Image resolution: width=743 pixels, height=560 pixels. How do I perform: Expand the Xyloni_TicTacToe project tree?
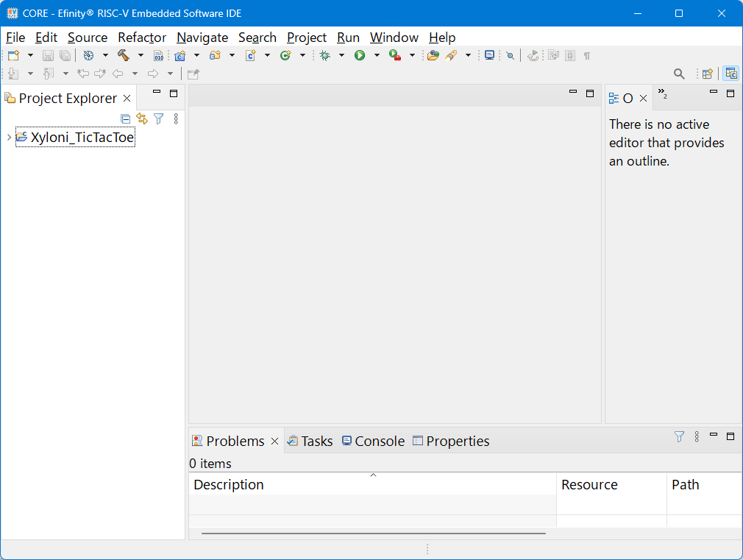(9, 138)
